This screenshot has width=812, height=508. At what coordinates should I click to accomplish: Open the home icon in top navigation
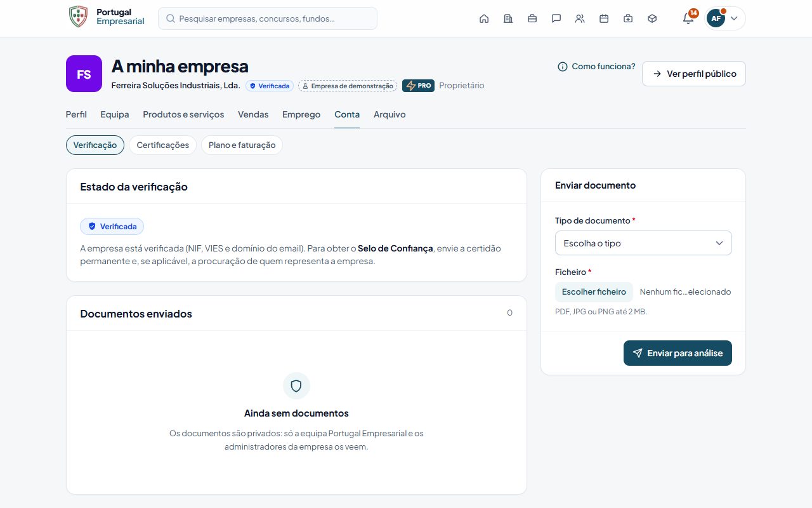pyautogui.click(x=484, y=18)
